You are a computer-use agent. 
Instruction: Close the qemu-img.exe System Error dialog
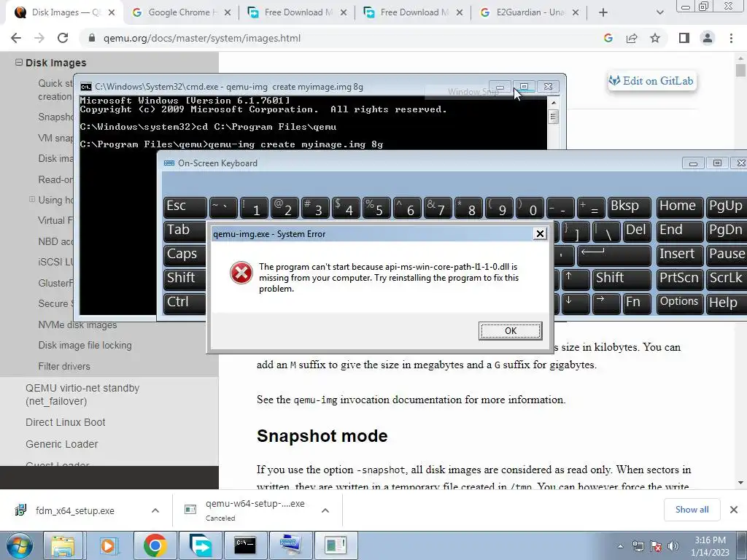[540, 234]
